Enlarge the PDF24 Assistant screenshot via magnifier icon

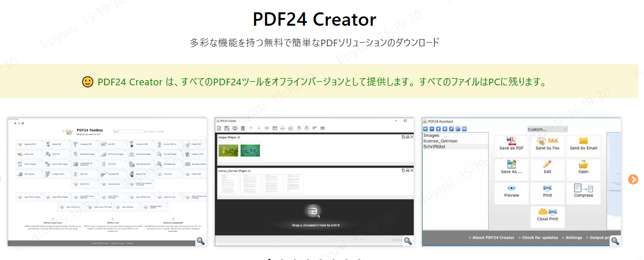[615, 240]
